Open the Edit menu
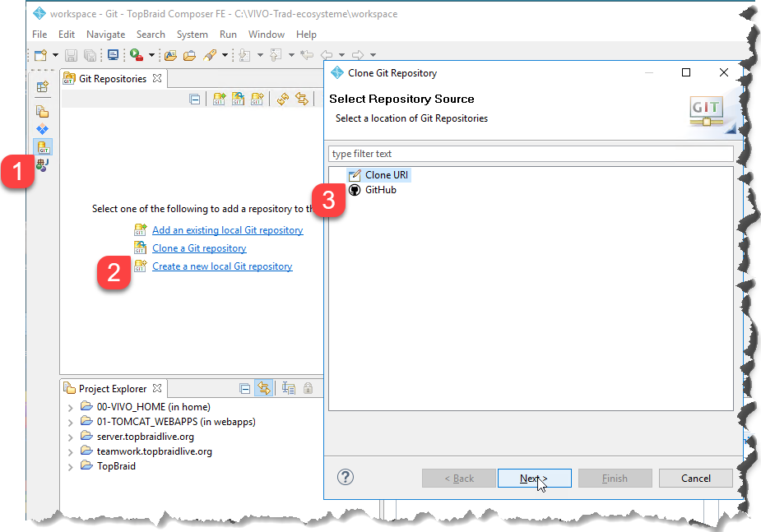761x532 pixels. pos(67,35)
